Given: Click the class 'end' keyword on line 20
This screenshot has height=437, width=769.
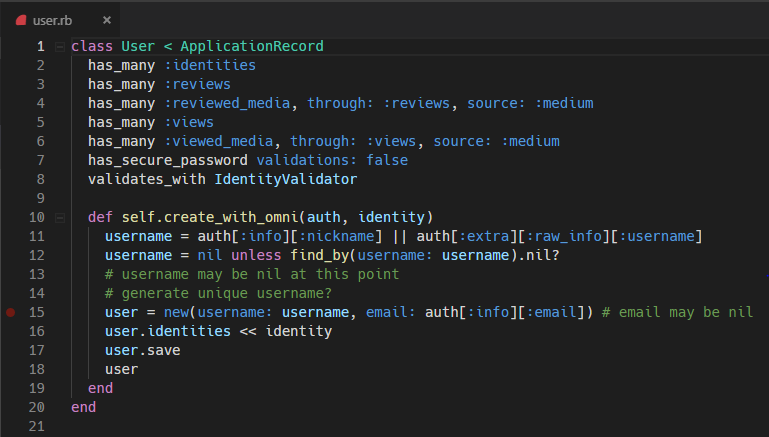Looking at the screenshot, I should (x=83, y=408).
